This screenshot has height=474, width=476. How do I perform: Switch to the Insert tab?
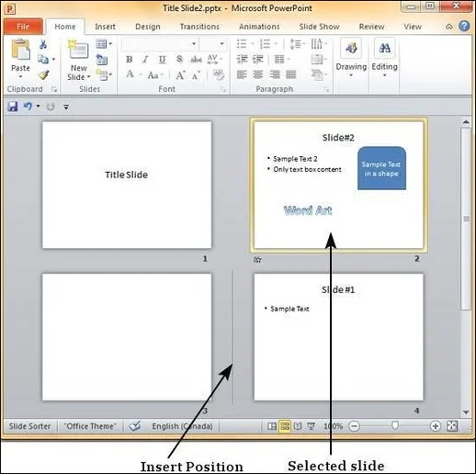pyautogui.click(x=105, y=27)
